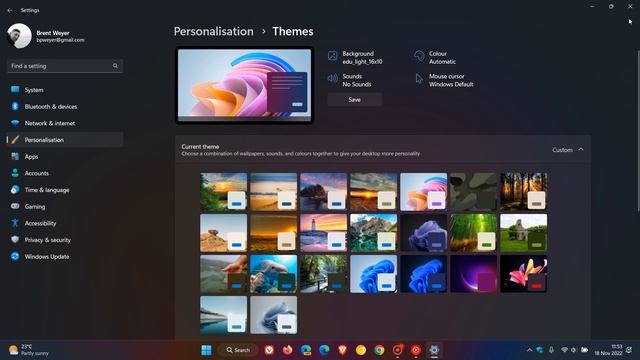Open network quick settings from tray
Screen dimensions: 640x360
pos(564,350)
